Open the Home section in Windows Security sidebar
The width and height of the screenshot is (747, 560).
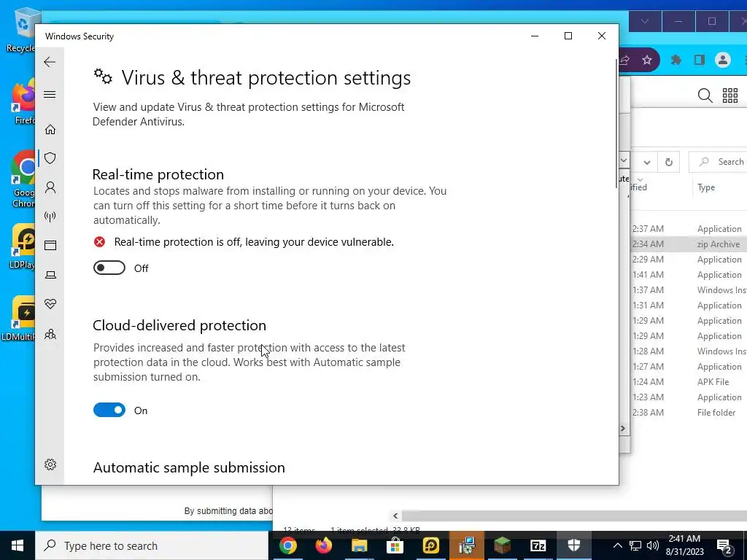coord(50,130)
